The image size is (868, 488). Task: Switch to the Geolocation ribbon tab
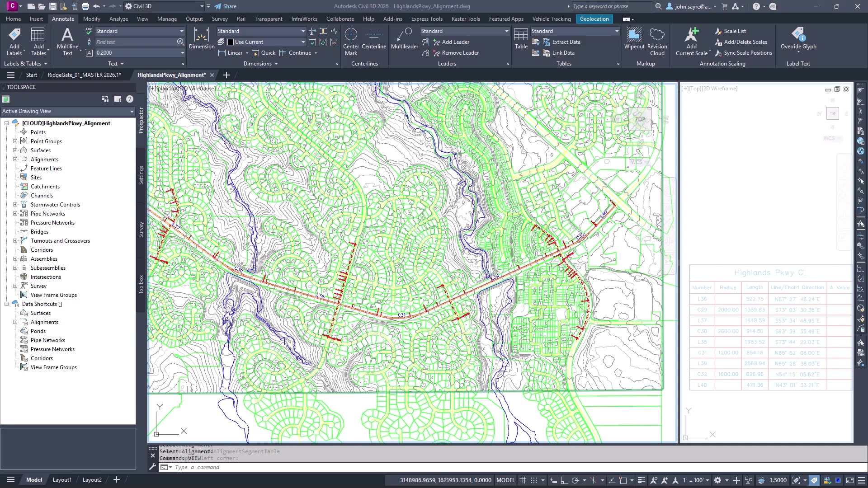(x=594, y=19)
